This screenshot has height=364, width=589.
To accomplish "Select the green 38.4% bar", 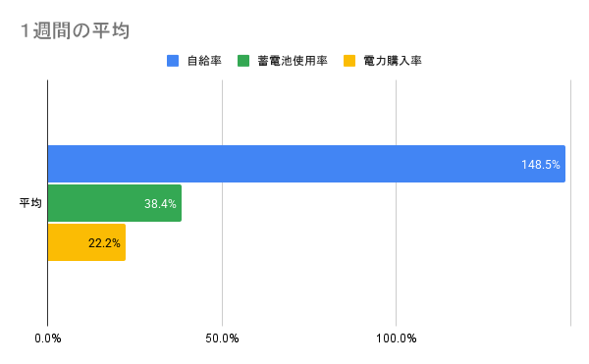I will [x=115, y=203].
